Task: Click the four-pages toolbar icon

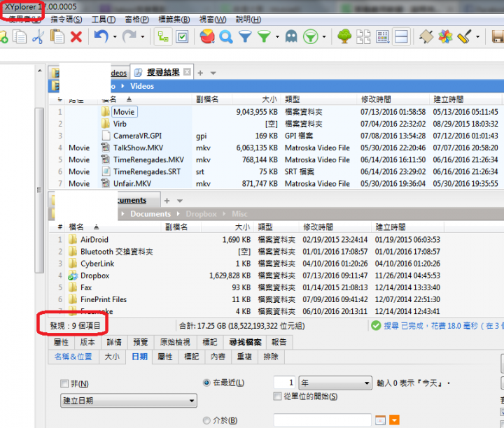Action: pyautogui.click(x=363, y=36)
